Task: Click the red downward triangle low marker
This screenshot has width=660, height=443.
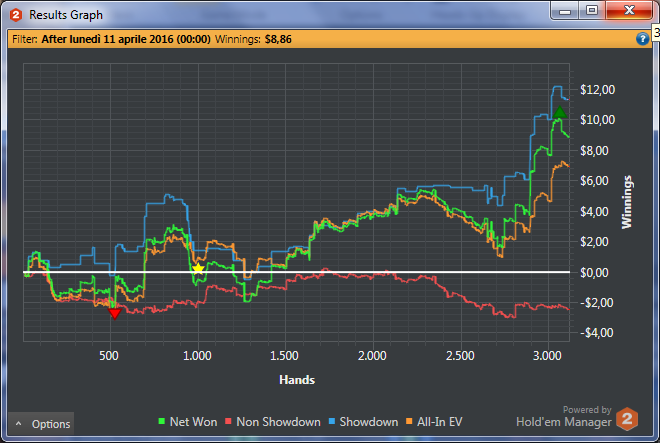Action: [x=114, y=313]
